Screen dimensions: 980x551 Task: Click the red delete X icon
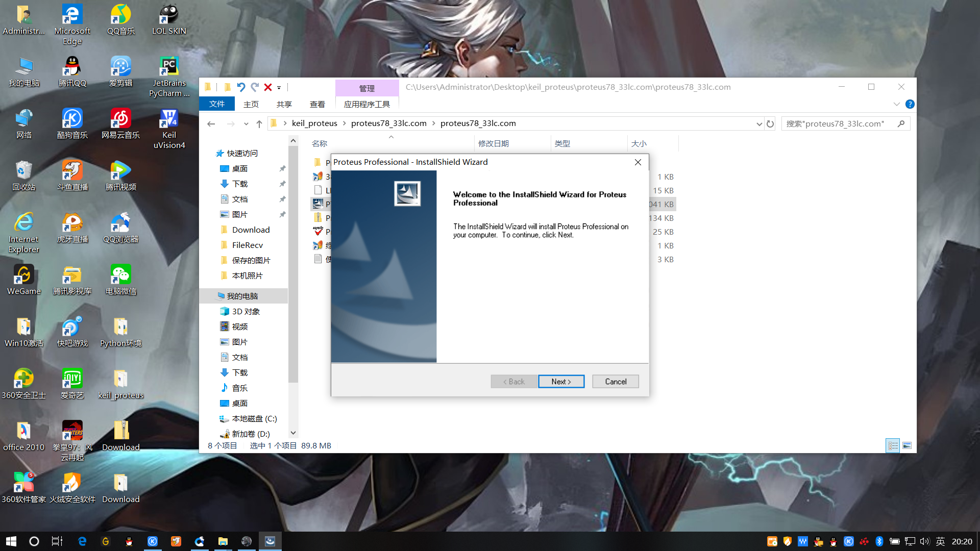pos(267,87)
